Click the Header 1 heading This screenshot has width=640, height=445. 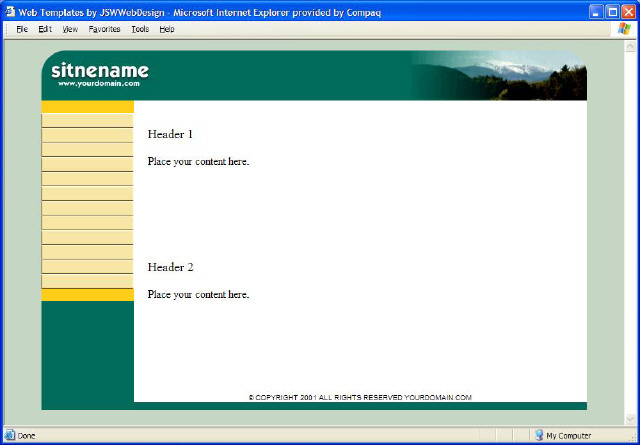click(x=170, y=134)
